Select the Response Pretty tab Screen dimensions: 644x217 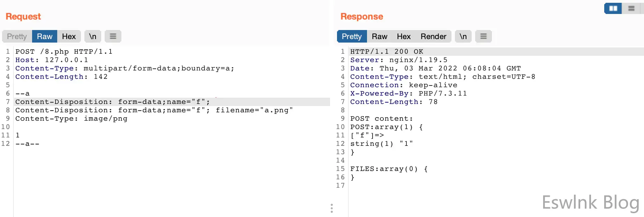point(352,36)
